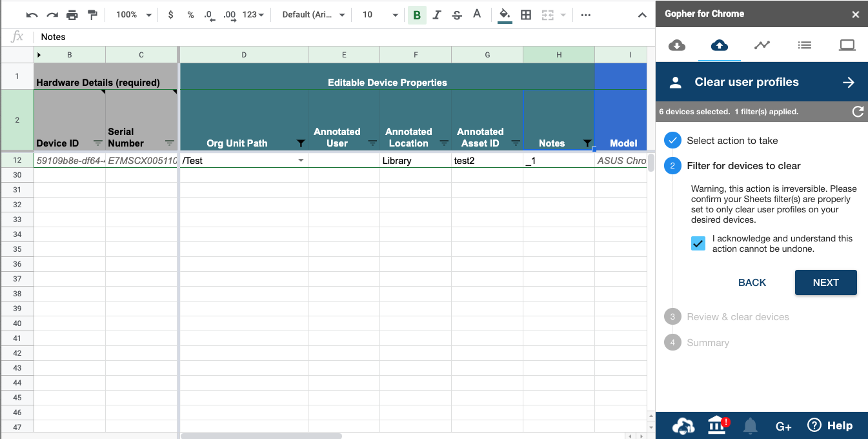Toggle filter on Org Unit Path column
868x439 pixels.
click(x=301, y=143)
